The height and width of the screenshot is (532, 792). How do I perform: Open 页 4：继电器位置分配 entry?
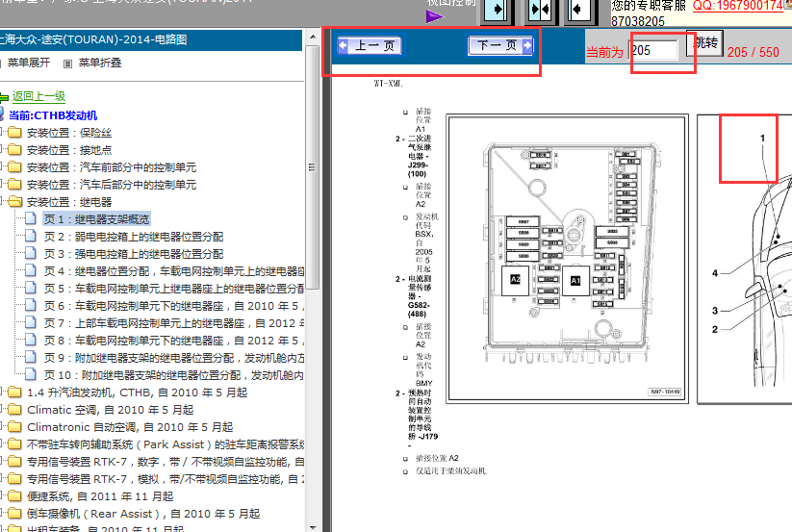[174, 271]
